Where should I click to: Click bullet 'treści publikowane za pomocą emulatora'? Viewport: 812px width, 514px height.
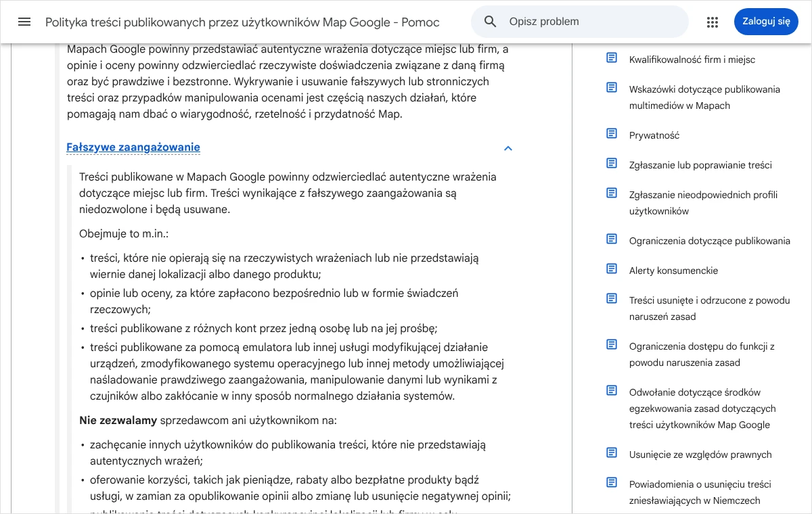tap(297, 372)
